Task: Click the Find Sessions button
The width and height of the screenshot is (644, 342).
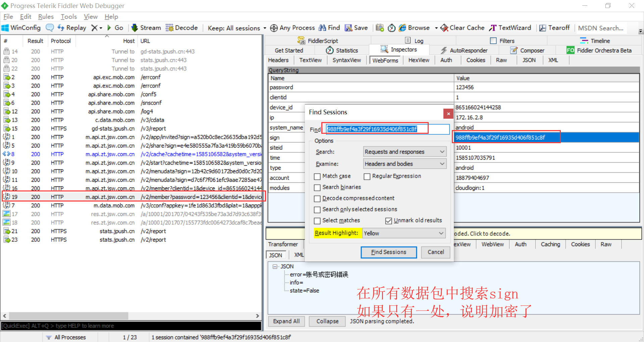Action: [389, 252]
